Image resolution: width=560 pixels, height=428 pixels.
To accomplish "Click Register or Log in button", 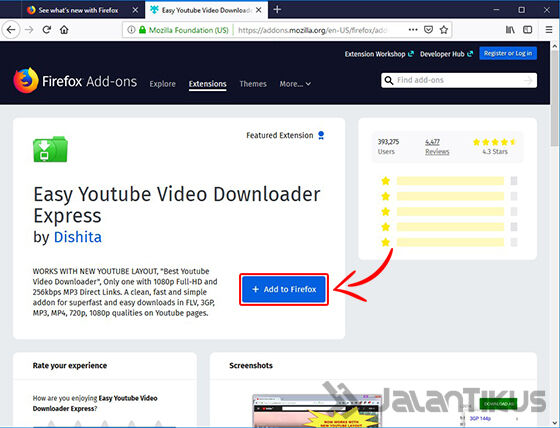I will (x=508, y=53).
